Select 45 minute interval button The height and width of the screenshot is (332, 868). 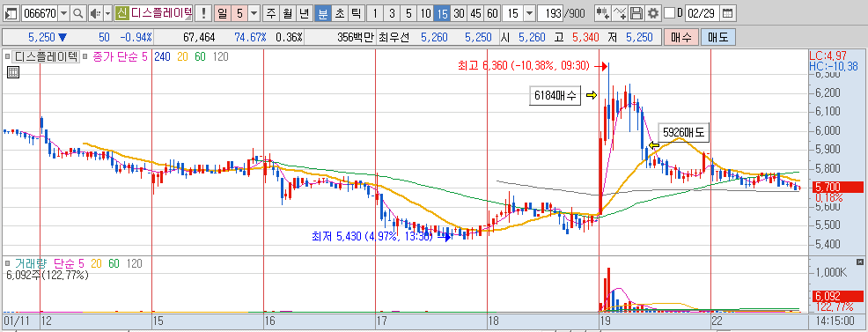[475, 13]
